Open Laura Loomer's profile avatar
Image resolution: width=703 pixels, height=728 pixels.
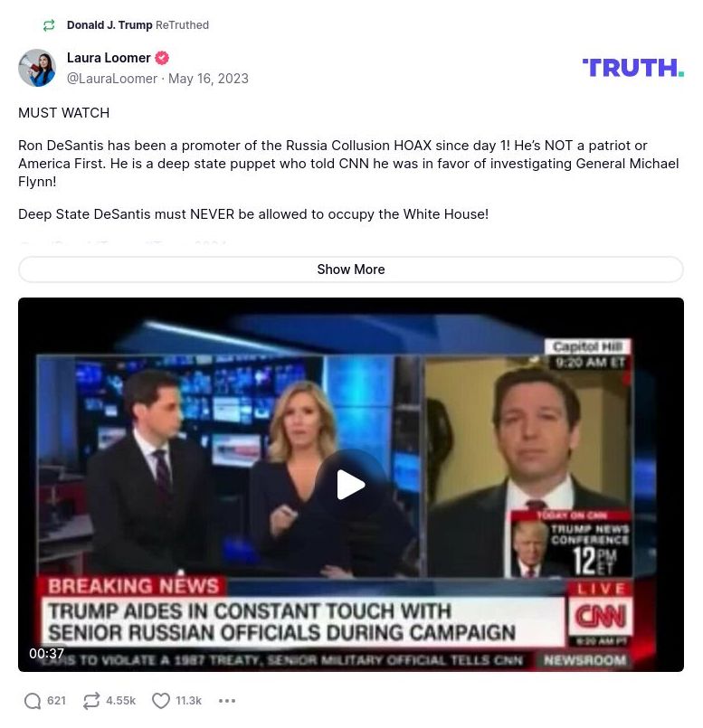[x=37, y=68]
